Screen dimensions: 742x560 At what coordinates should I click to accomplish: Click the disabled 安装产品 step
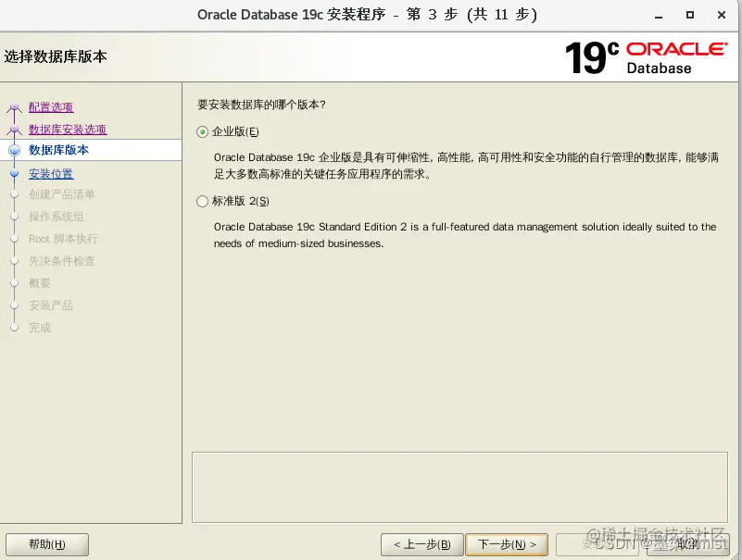(x=51, y=305)
